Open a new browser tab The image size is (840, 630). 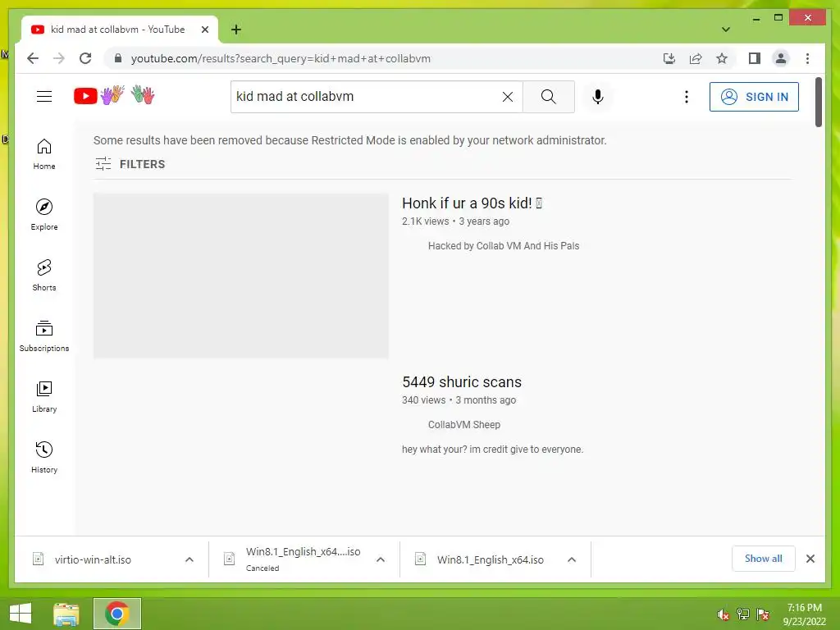click(x=236, y=30)
